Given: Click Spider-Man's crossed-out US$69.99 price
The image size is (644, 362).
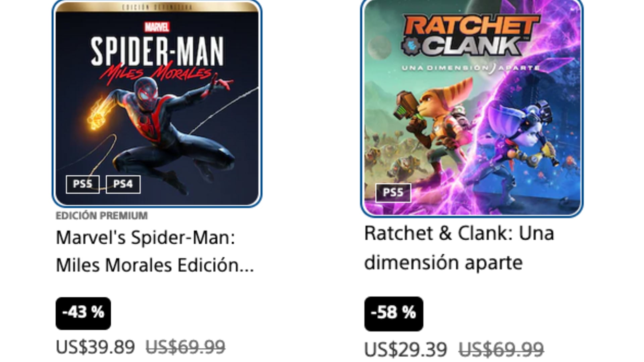Looking at the screenshot, I should click(x=185, y=347).
